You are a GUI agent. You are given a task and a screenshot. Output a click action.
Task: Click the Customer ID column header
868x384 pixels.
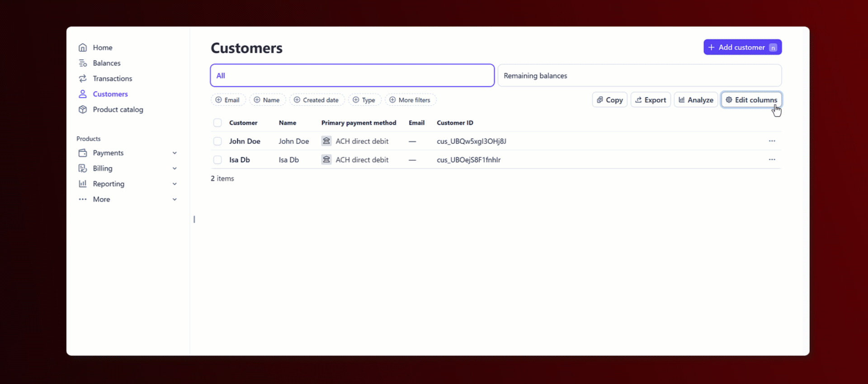point(455,123)
